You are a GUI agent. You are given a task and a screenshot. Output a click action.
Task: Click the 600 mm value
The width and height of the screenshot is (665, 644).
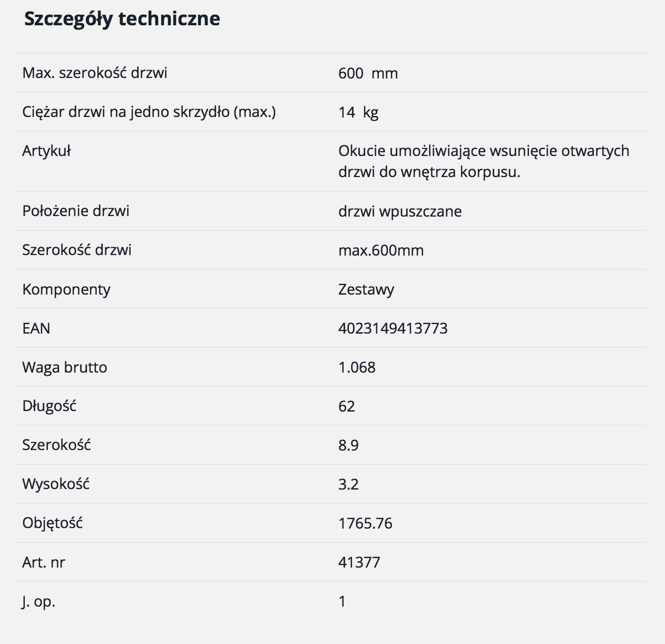tap(368, 73)
